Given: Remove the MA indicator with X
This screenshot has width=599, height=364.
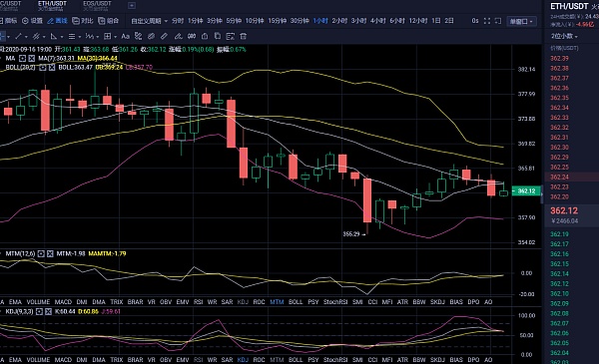Looking at the screenshot, I should 31,59.
